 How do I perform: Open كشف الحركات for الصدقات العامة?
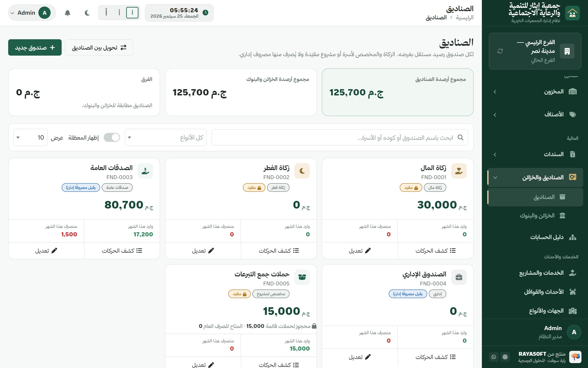point(122,251)
